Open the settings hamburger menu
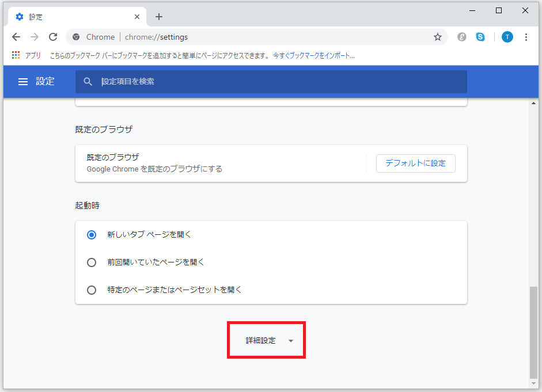Viewport: 542px width, 392px height. 23,82
